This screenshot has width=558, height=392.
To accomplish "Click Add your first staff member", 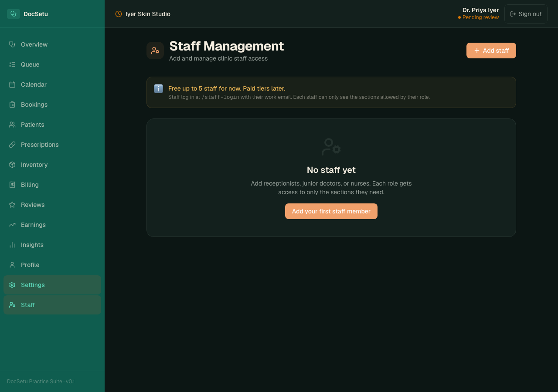I will [x=331, y=211].
